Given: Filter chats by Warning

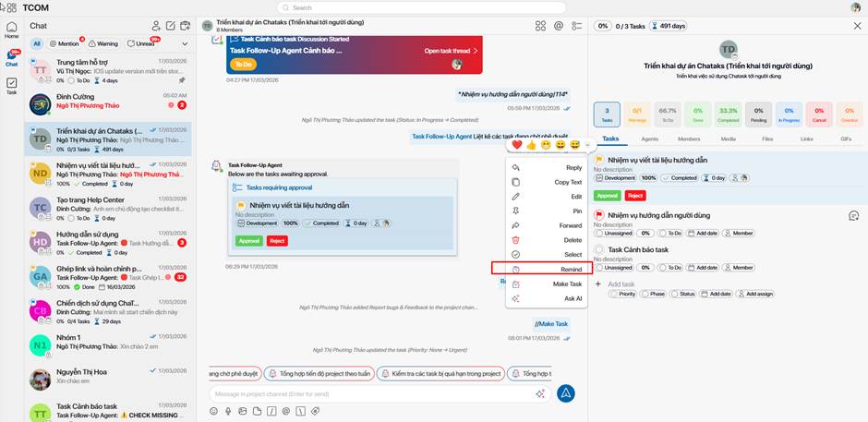Looking at the screenshot, I should coord(103,43).
